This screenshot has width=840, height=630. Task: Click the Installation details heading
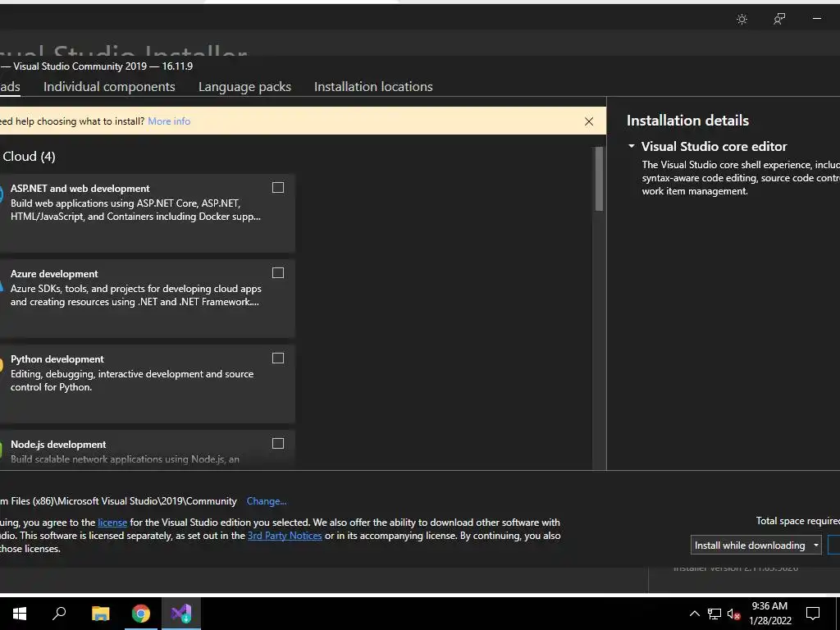[688, 121]
